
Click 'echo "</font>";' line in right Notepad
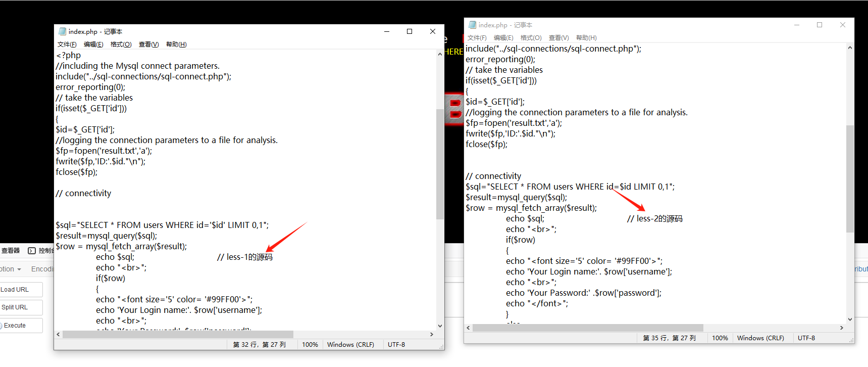(x=537, y=304)
